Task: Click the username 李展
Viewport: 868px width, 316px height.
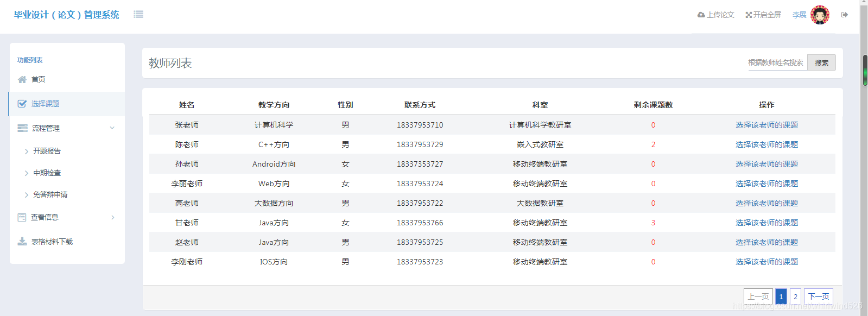Action: coord(799,15)
